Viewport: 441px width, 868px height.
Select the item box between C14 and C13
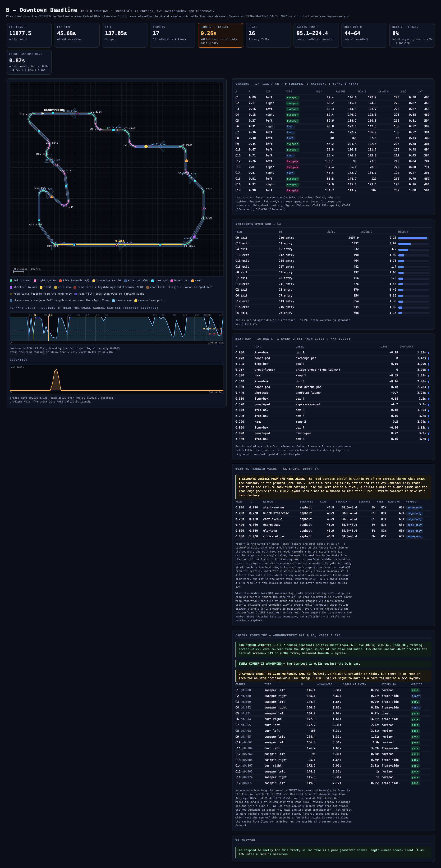[x=66, y=186]
